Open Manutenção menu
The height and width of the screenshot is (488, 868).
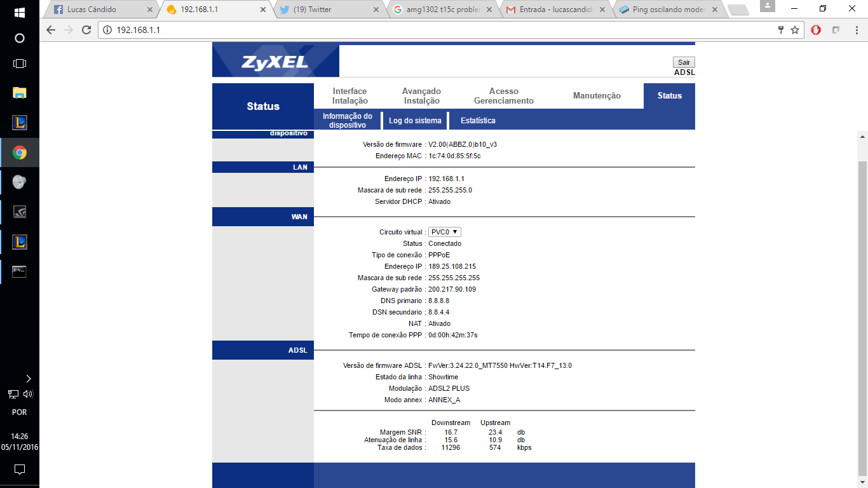click(x=597, y=95)
